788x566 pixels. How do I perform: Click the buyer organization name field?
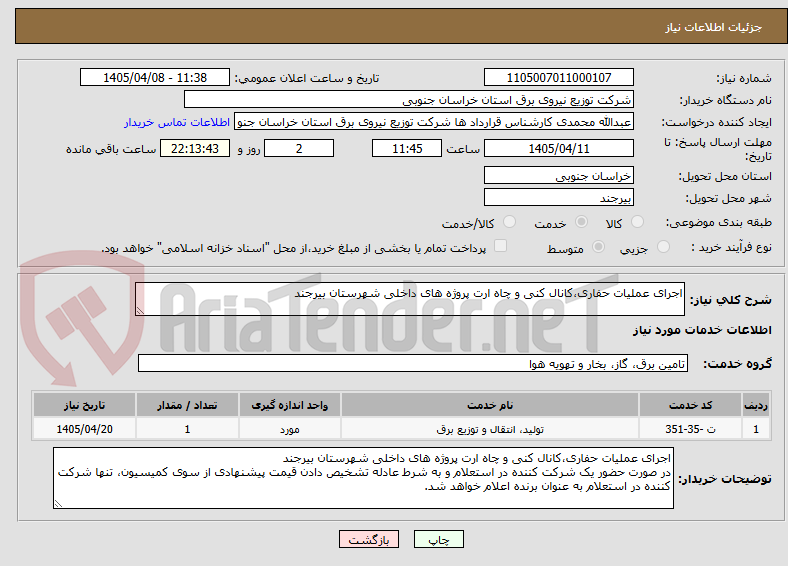click(x=409, y=100)
